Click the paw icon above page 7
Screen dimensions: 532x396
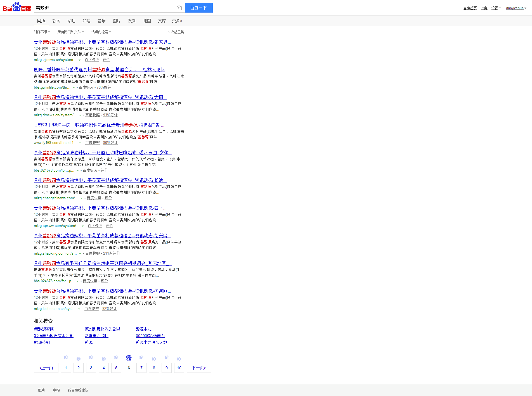point(141,357)
